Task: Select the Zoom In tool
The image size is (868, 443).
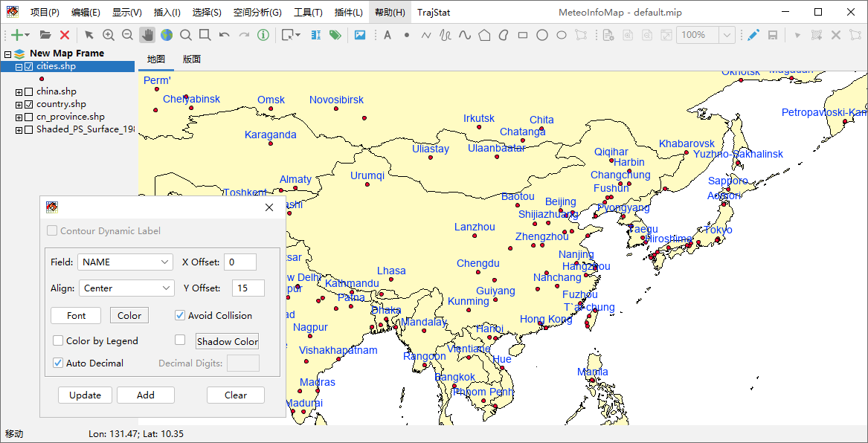Action: pos(109,35)
